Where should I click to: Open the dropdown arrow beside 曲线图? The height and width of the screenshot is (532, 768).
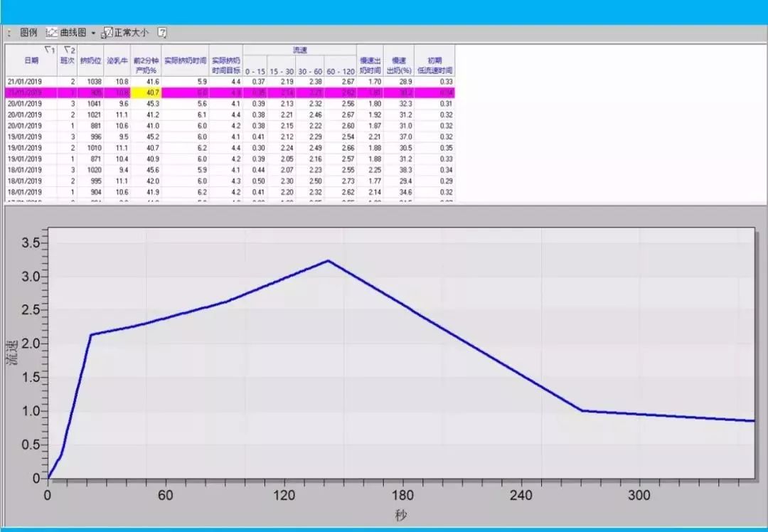[93, 33]
